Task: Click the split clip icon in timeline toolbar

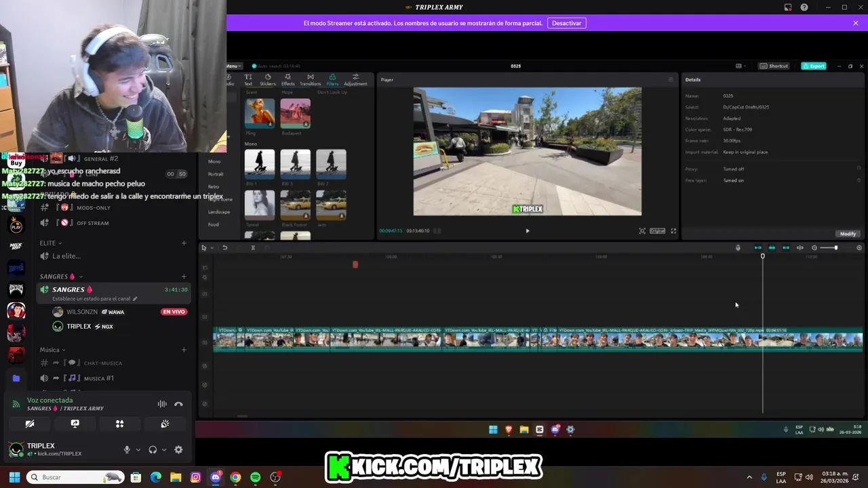Action: [253, 247]
